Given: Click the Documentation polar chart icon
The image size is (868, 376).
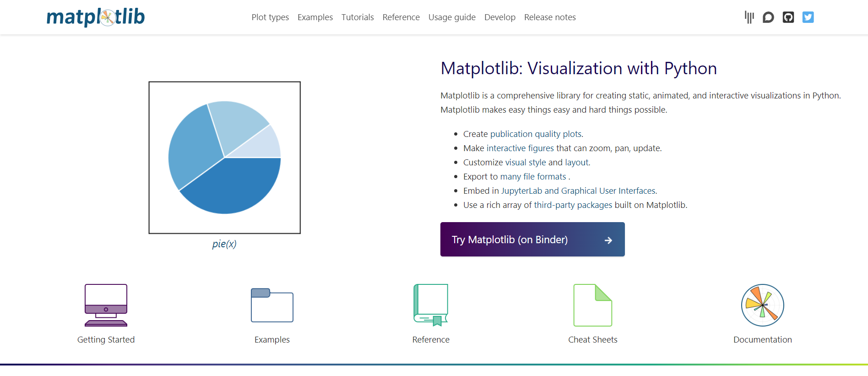Looking at the screenshot, I should pyautogui.click(x=762, y=305).
